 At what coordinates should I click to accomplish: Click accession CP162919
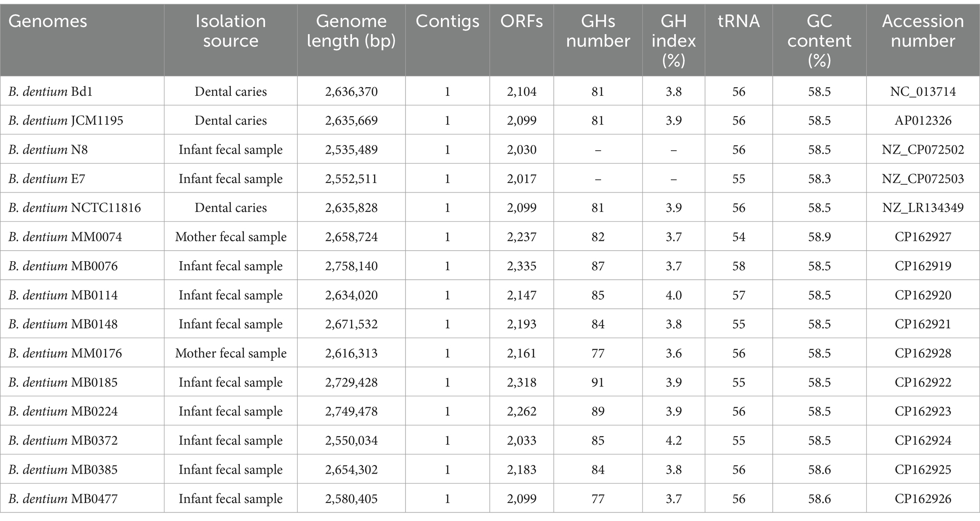coord(923,266)
